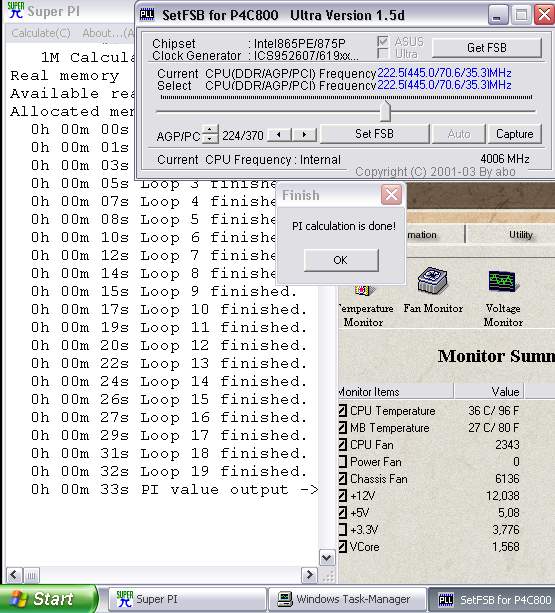Image resolution: width=555 pixels, height=613 pixels.
Task: Toggle the +12V monitor checkbox
Action: pos(343,496)
